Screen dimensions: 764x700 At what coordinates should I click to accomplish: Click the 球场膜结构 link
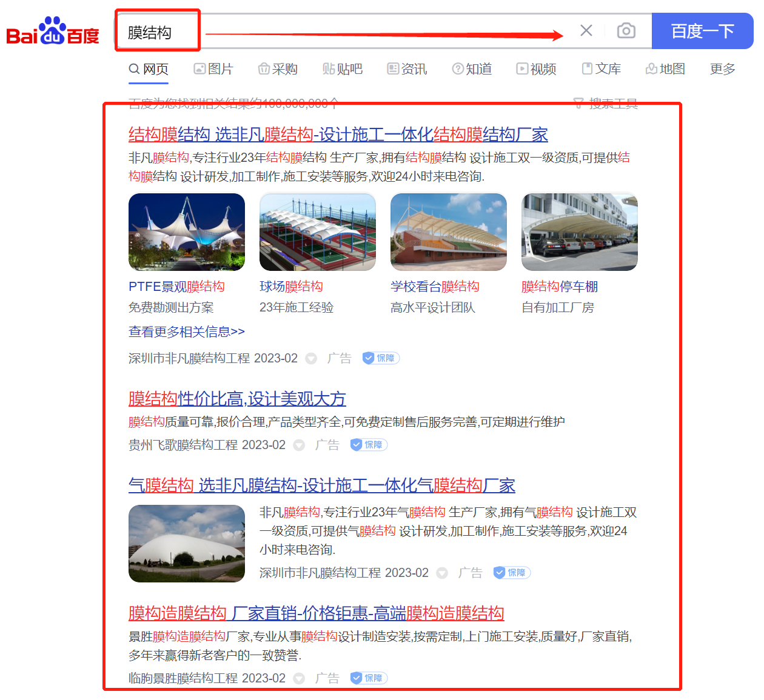point(291,287)
